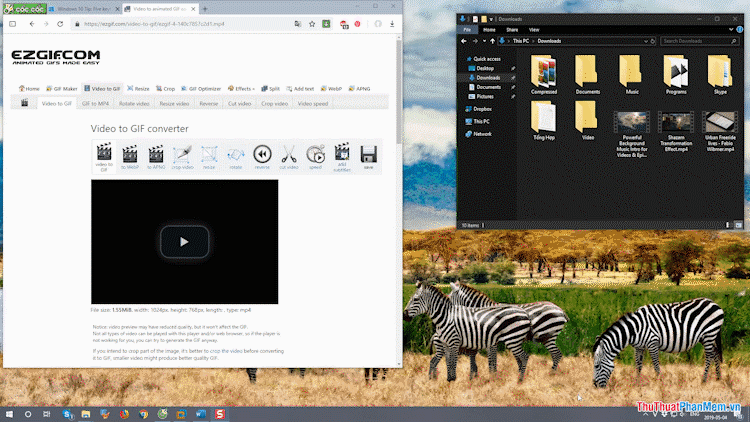Select the rotate tool icon
750x422 pixels.
click(235, 156)
